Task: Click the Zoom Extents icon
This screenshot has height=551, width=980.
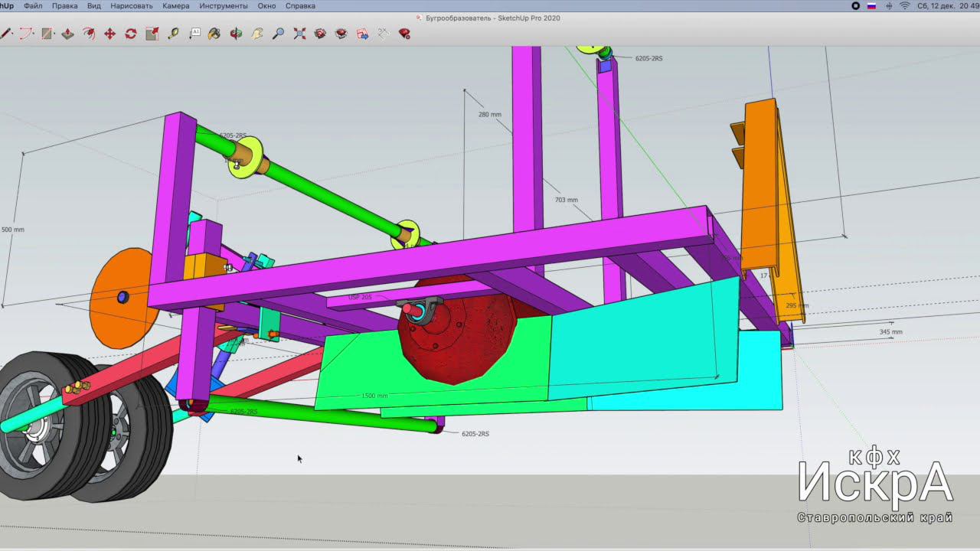Action: [x=299, y=34]
